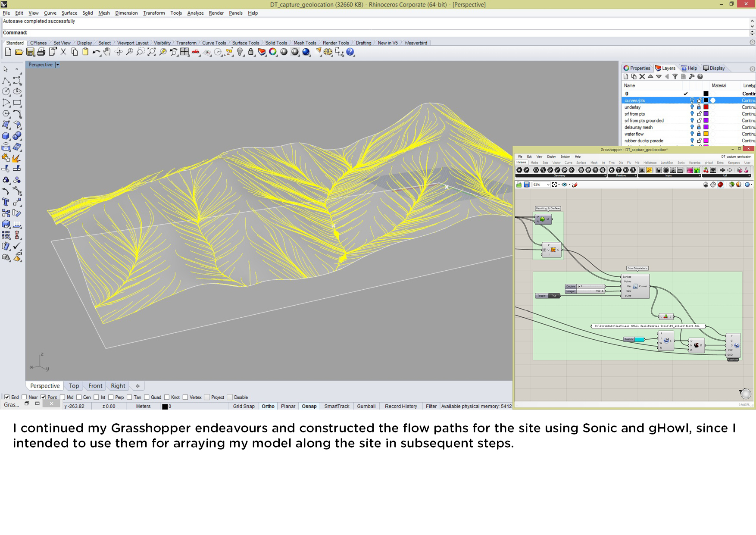The width and height of the screenshot is (756, 535).
Task: Click the underlay layer red color swatch
Action: pyautogui.click(x=706, y=107)
